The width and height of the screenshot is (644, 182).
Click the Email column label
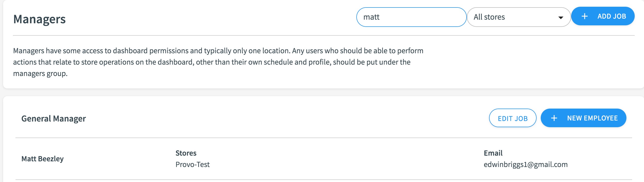[493, 153]
